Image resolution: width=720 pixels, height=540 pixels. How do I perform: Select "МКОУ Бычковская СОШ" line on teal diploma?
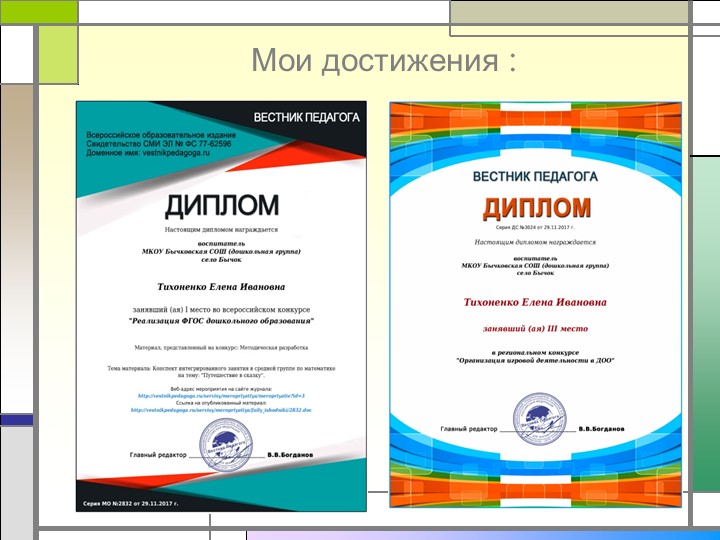[221, 252]
